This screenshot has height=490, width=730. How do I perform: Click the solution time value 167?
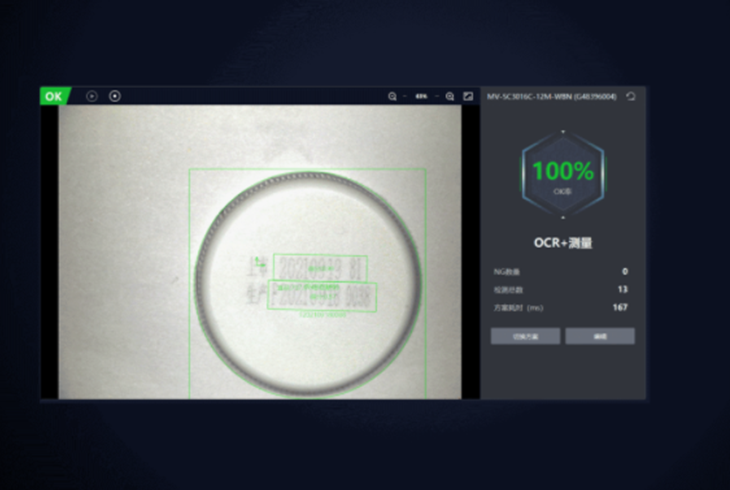(x=620, y=307)
